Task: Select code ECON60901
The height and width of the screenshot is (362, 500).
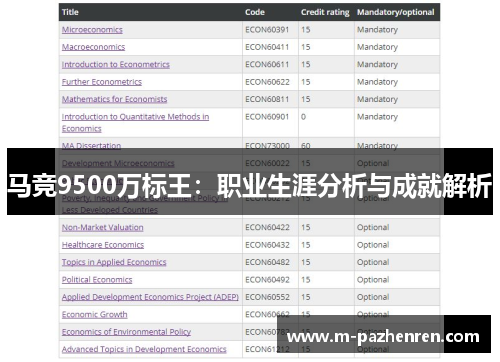Action: point(267,117)
